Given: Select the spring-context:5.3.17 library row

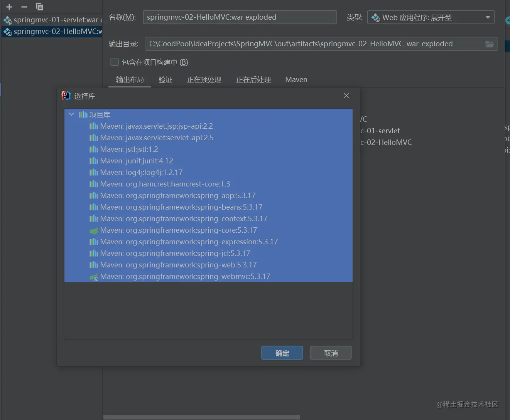Looking at the screenshot, I should 208,218.
